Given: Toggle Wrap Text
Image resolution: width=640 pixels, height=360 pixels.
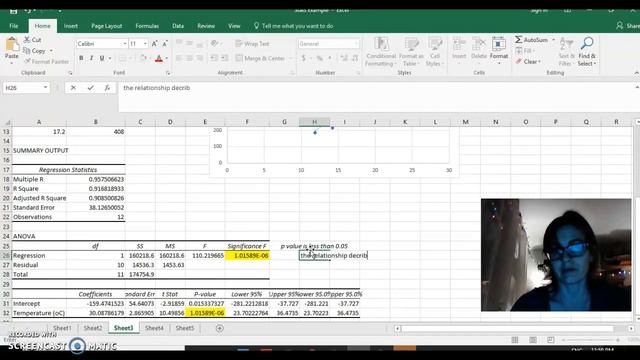Looking at the screenshot, I should pyautogui.click(x=252, y=44).
